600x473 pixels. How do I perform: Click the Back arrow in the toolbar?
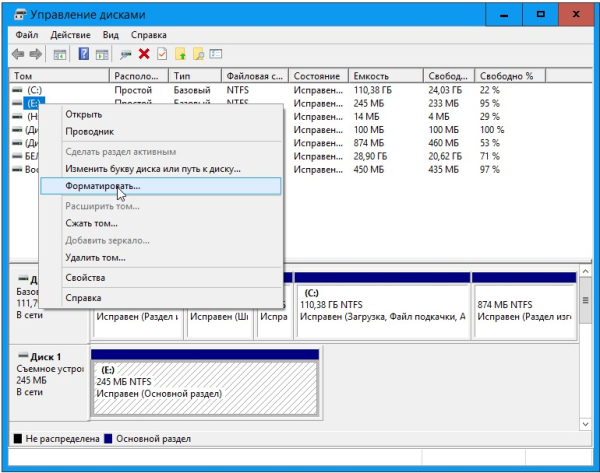18,54
